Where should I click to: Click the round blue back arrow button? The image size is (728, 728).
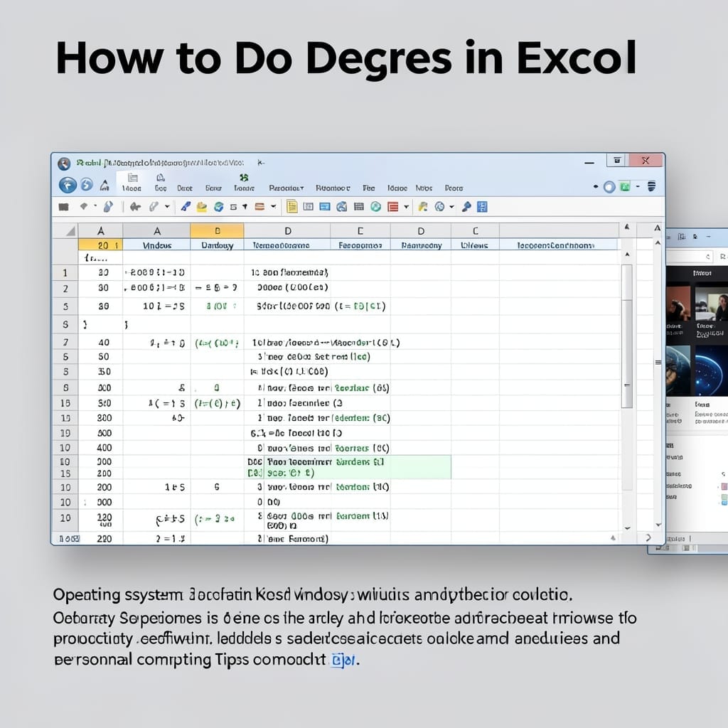coord(68,186)
